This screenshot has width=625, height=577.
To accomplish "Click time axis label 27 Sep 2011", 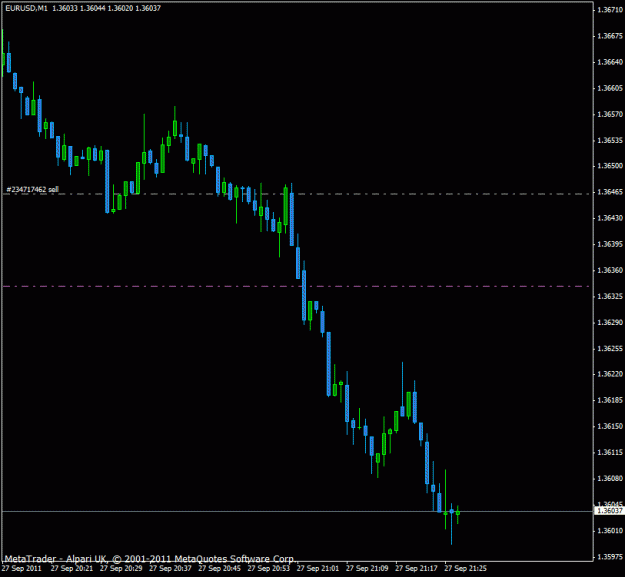I will tap(22, 568).
